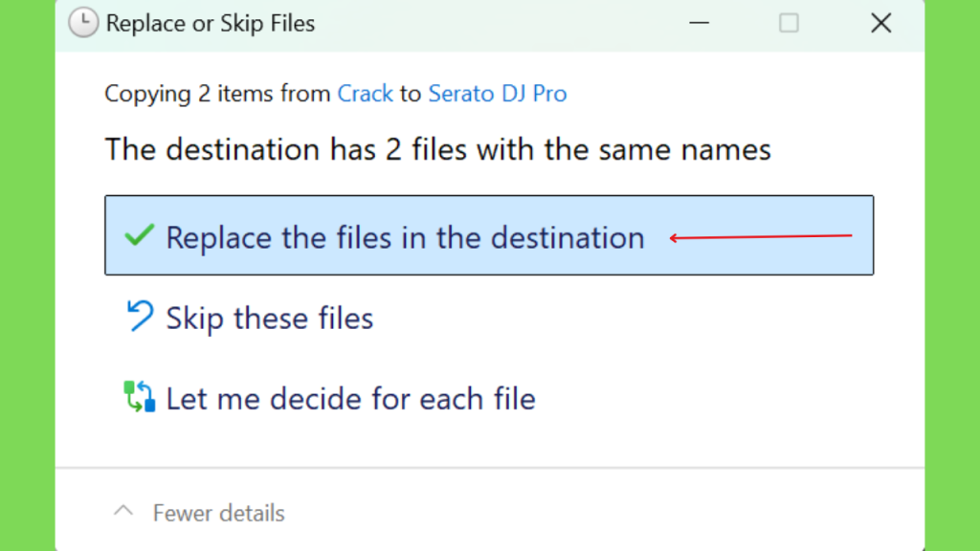Viewport: 980px width, 551px height.
Task: Click the disabled maximize box icon
Action: [x=789, y=23]
